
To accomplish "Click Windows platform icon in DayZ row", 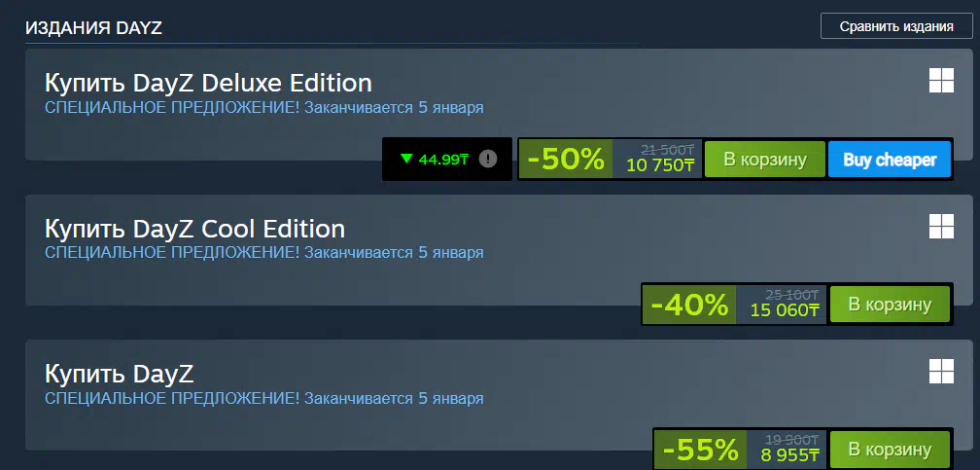I will [x=941, y=371].
